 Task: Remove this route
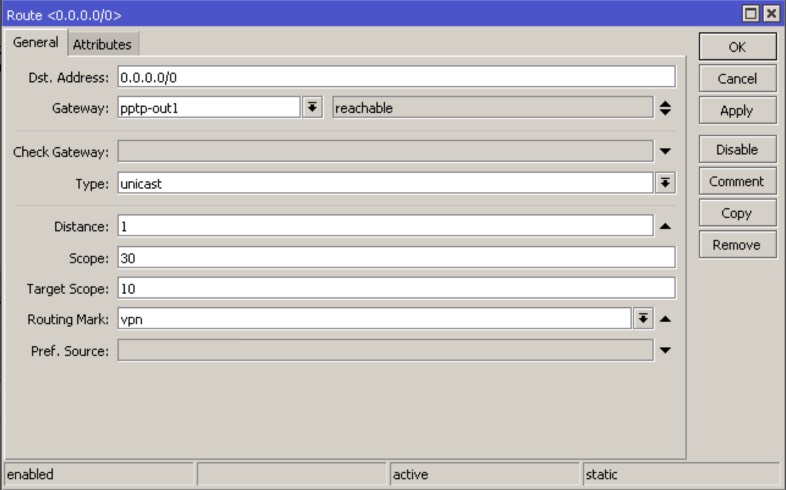click(x=736, y=245)
